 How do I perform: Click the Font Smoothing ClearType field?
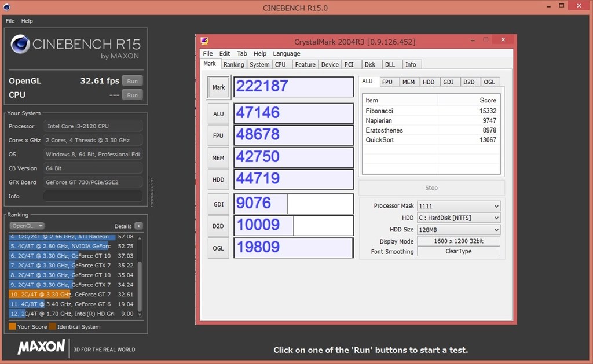tap(459, 251)
